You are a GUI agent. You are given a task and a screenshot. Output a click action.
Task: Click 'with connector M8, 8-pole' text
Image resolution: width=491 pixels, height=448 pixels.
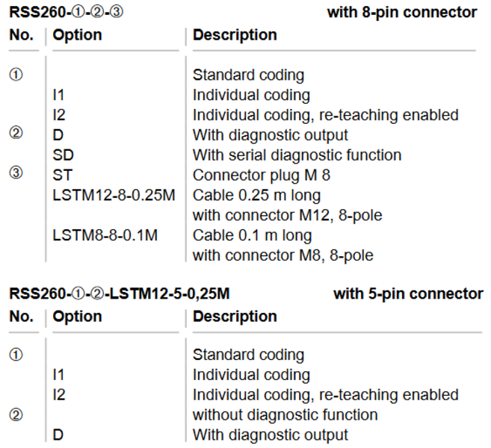tap(282, 255)
